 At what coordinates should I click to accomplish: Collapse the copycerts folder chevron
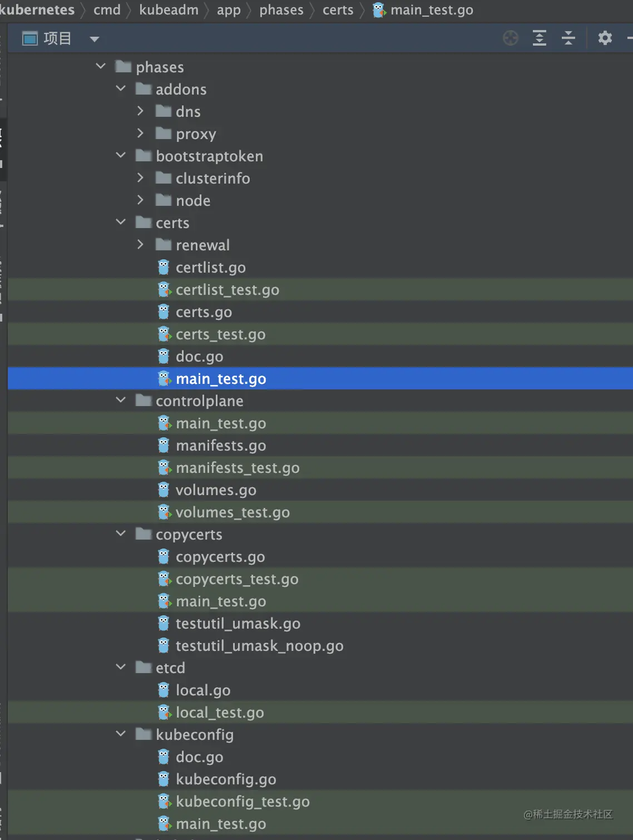(x=121, y=533)
